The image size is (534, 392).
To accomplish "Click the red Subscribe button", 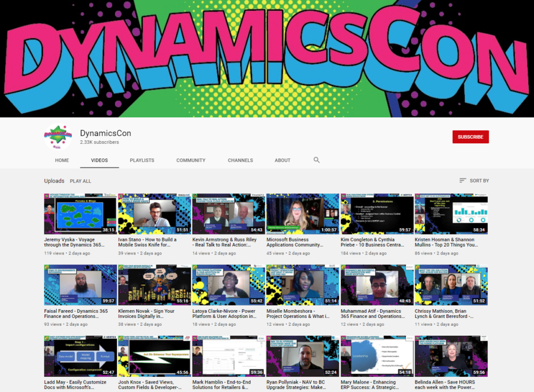I will [x=471, y=137].
